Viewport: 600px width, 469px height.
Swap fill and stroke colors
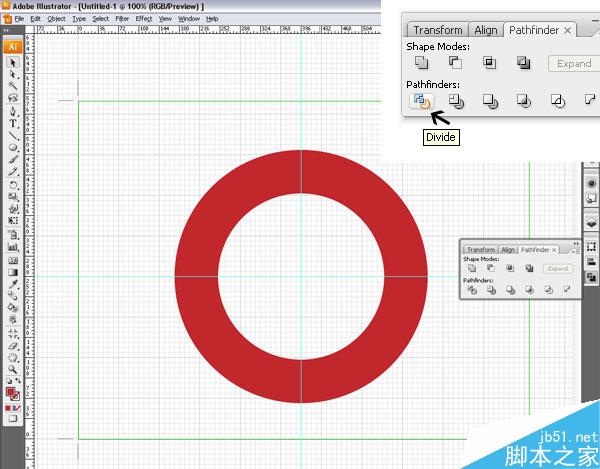click(18, 381)
